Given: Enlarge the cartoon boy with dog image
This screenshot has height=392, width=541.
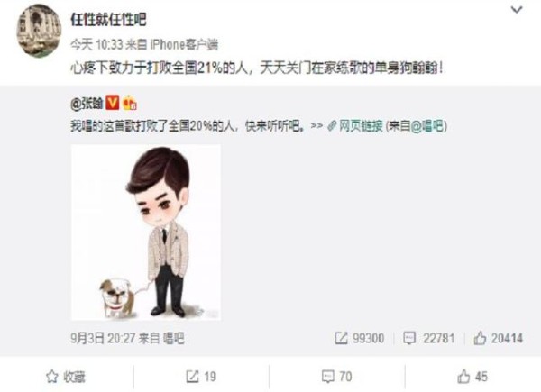Looking at the screenshot, I should [145, 232].
